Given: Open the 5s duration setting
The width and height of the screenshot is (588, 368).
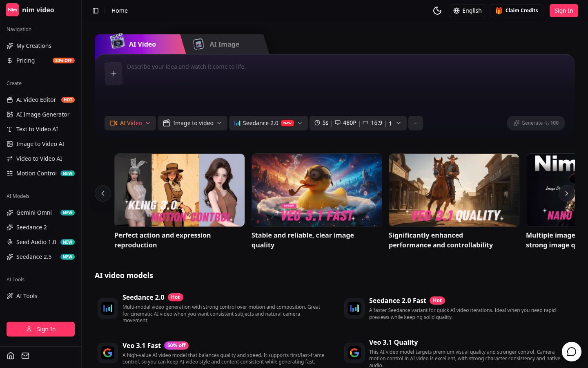Looking at the screenshot, I should [321, 123].
